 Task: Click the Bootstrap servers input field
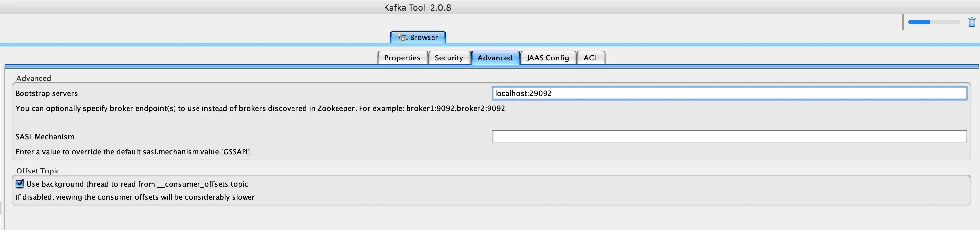point(729,94)
